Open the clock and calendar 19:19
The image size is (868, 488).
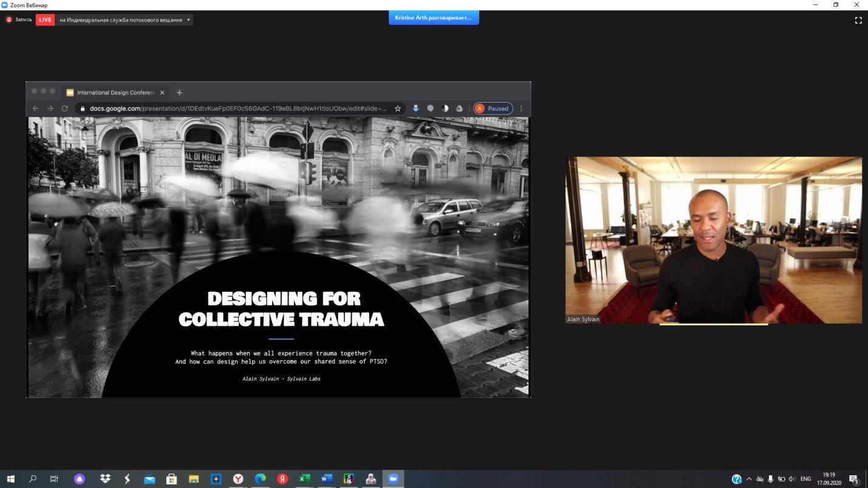click(x=829, y=479)
